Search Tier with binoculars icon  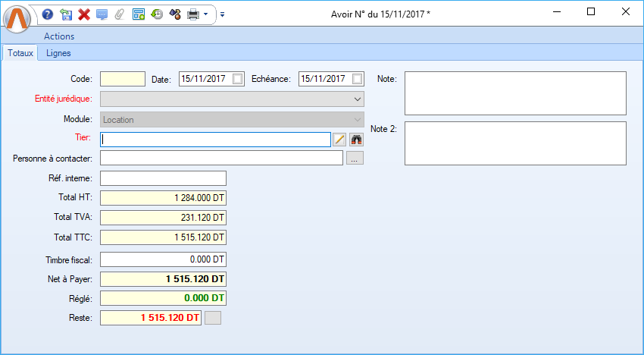[x=357, y=139]
